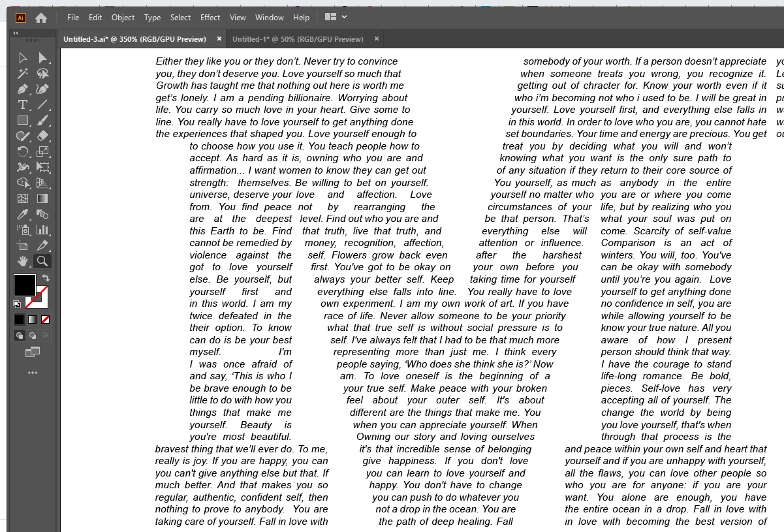The width and height of the screenshot is (784, 532).
Task: Click the black Fill color swatch
Action: point(25,285)
